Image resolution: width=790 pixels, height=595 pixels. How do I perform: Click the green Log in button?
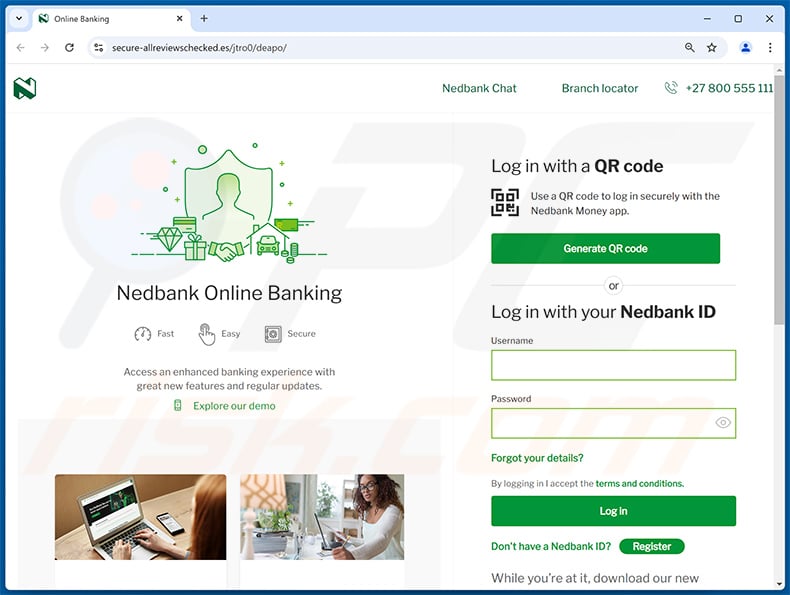(613, 511)
